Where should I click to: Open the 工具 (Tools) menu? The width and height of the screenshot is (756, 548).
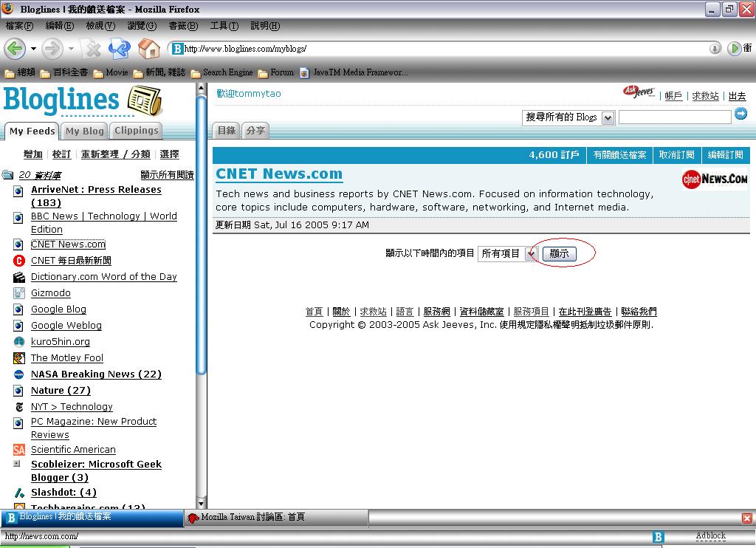(224, 26)
